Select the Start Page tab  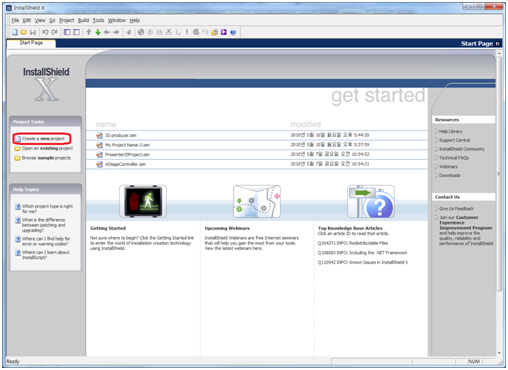click(x=31, y=43)
